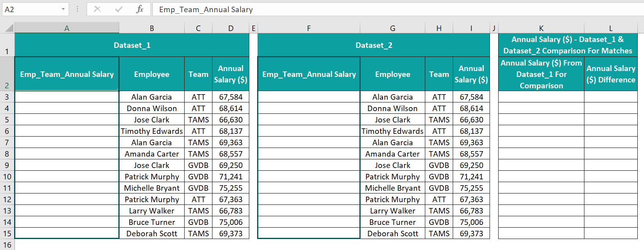Click the Dataset_1 & Dataset_2 Comparison header
Viewport: 644px width, 250px height.
(568, 45)
